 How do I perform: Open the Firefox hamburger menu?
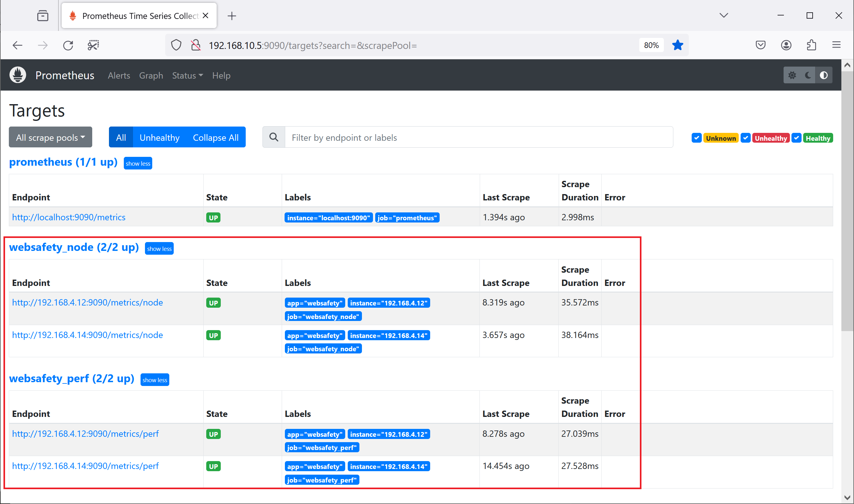[836, 45]
